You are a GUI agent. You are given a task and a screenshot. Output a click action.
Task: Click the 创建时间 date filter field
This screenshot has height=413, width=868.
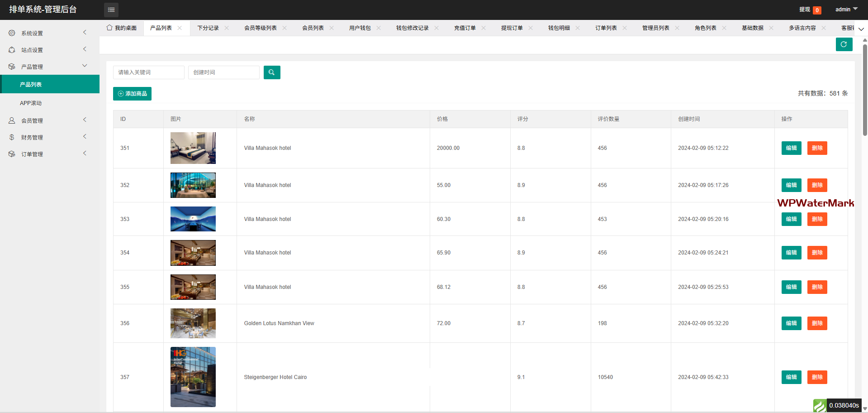click(x=224, y=72)
